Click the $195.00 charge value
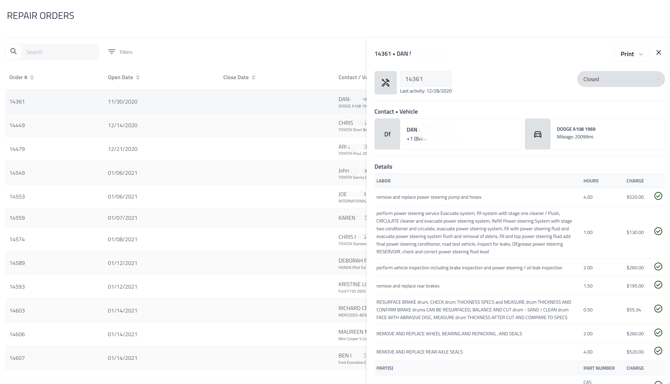The height and width of the screenshot is (384, 670). click(635, 286)
